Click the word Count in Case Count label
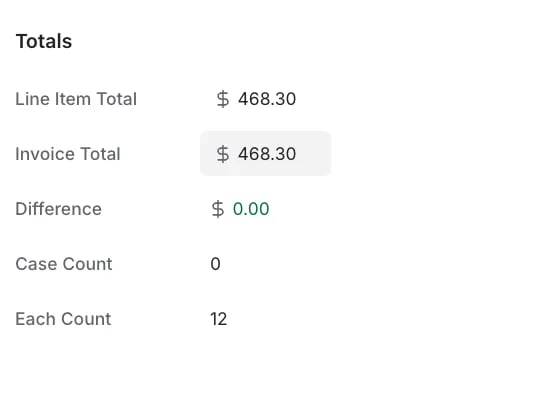The height and width of the screenshot is (405, 539). (x=87, y=264)
